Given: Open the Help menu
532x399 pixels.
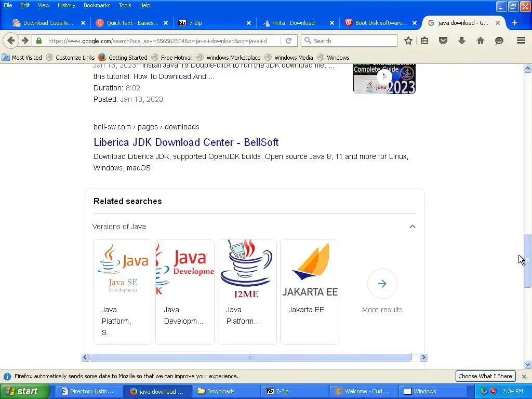Looking at the screenshot, I should coord(145,5).
